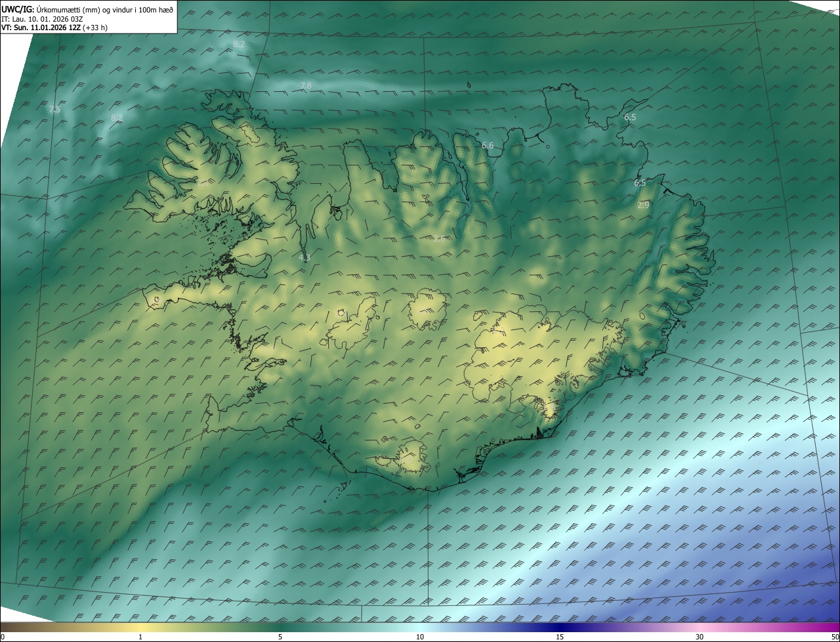Click the 6.6 precipitation value label
The width and height of the screenshot is (840, 642).
[x=488, y=146]
